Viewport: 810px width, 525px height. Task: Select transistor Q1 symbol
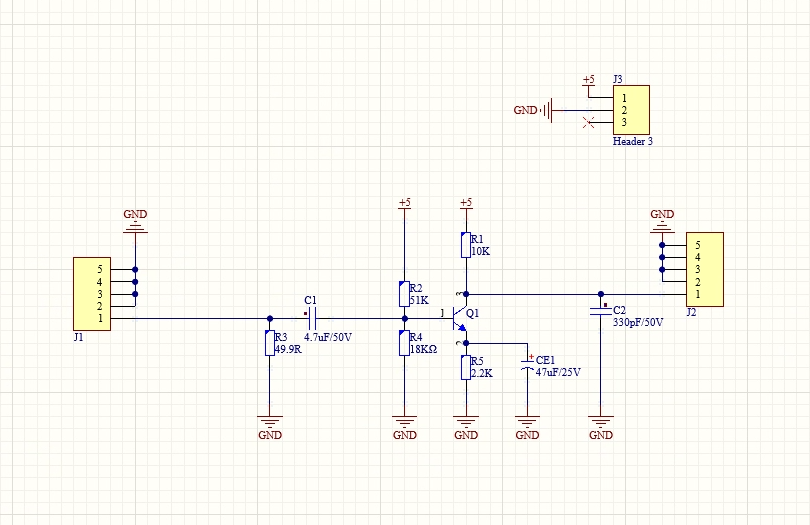pos(459,319)
